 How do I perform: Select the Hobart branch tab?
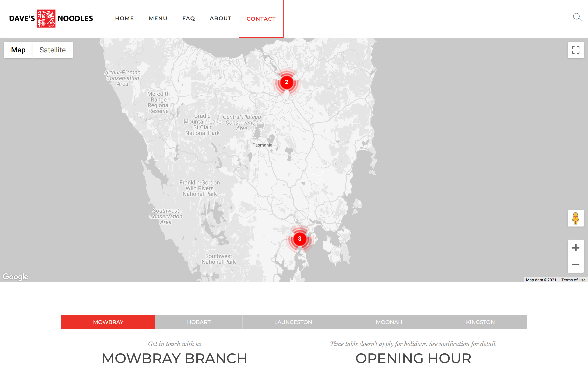[198, 322]
